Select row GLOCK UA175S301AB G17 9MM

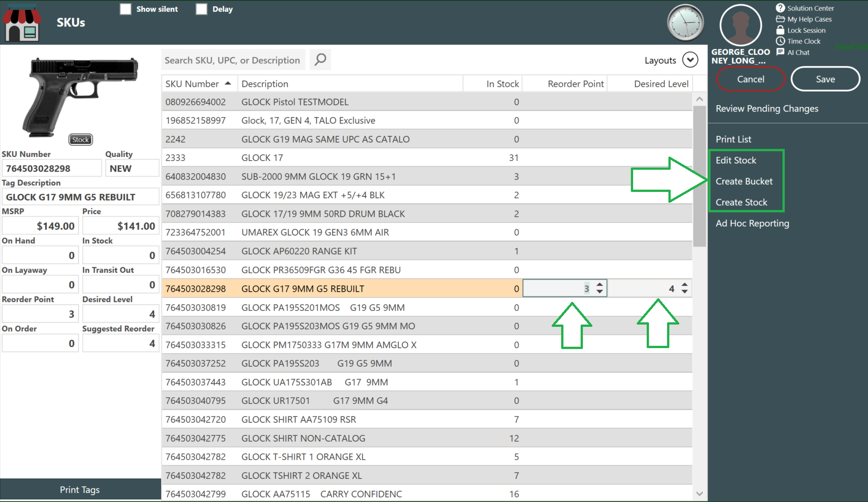click(x=427, y=382)
